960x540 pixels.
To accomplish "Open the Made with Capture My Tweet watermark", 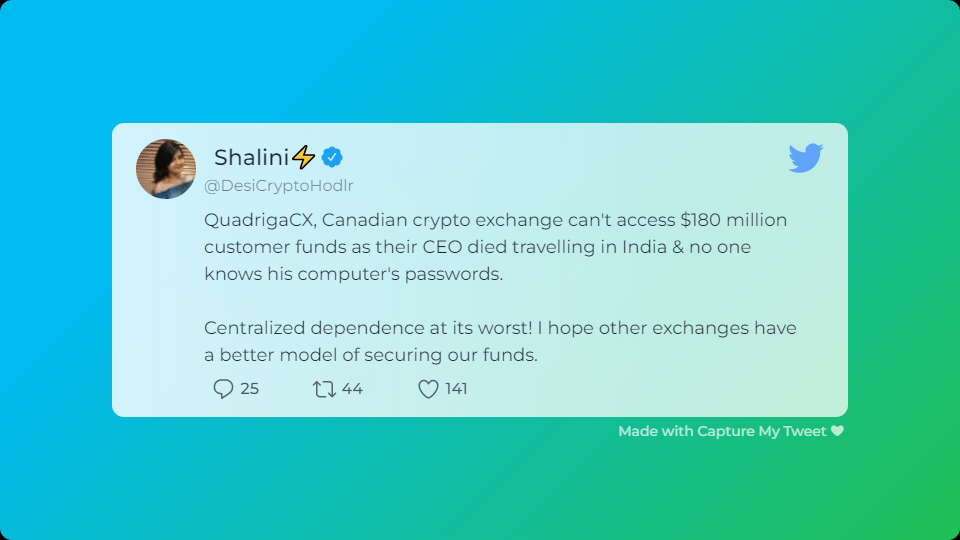I will click(x=731, y=431).
